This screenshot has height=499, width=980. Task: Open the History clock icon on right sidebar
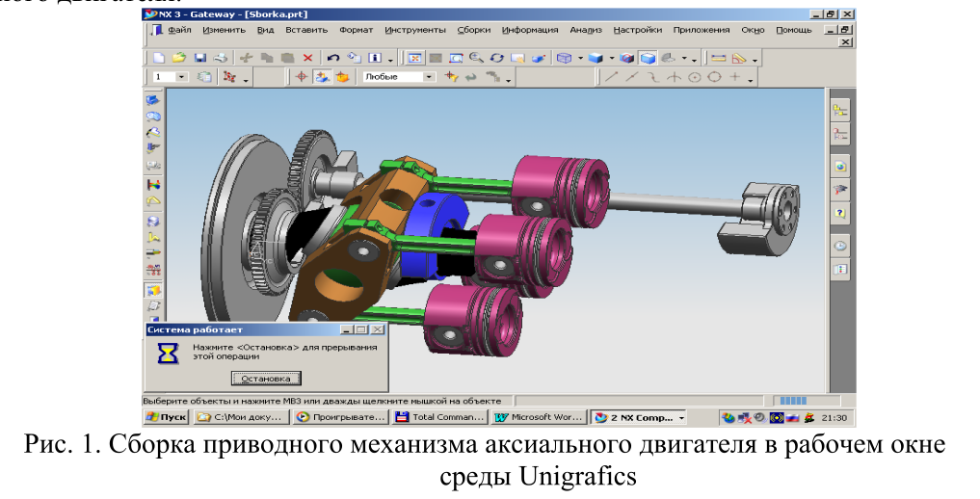click(x=840, y=246)
